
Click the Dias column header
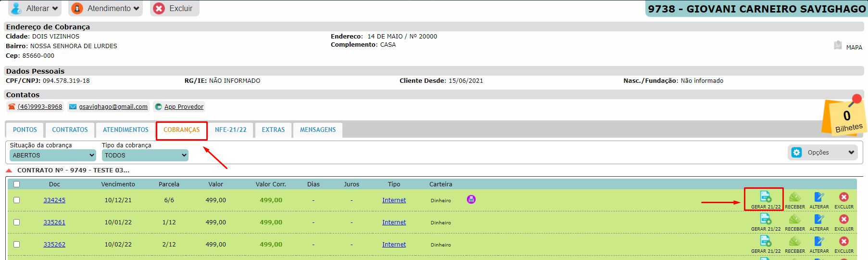(x=314, y=184)
